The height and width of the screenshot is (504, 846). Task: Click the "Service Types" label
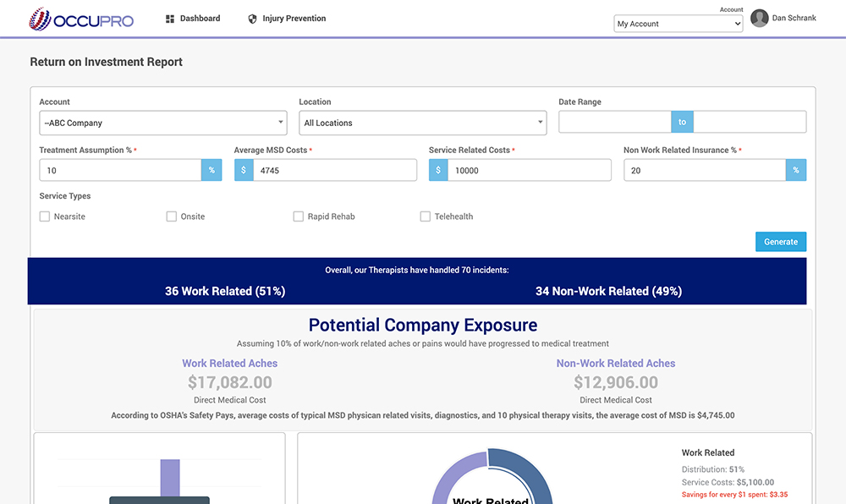pyautogui.click(x=65, y=196)
